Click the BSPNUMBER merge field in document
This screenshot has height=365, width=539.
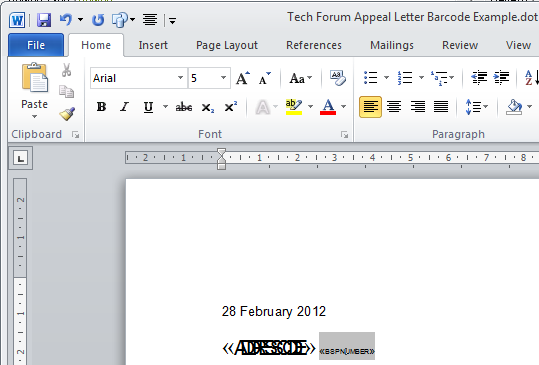pyautogui.click(x=347, y=351)
